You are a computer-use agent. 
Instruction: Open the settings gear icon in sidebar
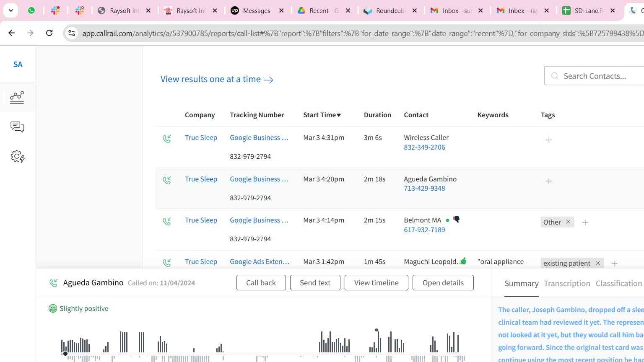[x=18, y=157]
